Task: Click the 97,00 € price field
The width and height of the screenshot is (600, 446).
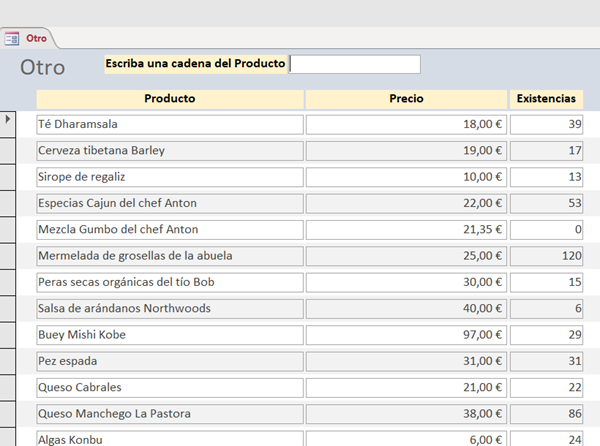Action: 406,334
